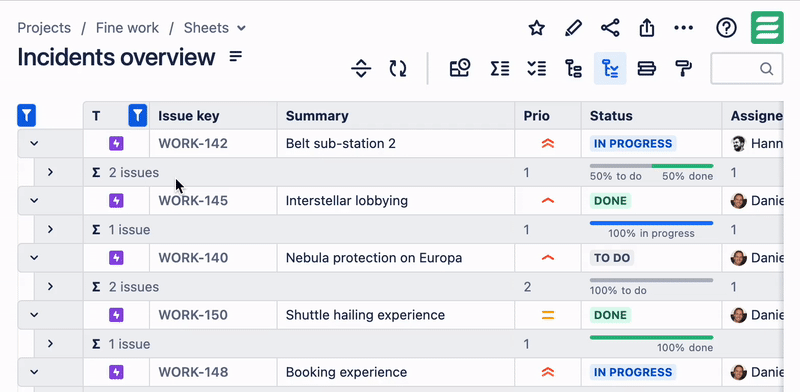Star this sheet as favorite
The height and width of the screenshot is (392, 800).
click(537, 28)
